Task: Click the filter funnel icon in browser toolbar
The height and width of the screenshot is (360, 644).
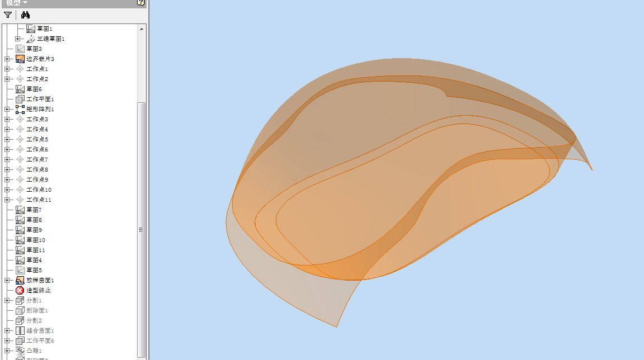Action: point(8,15)
